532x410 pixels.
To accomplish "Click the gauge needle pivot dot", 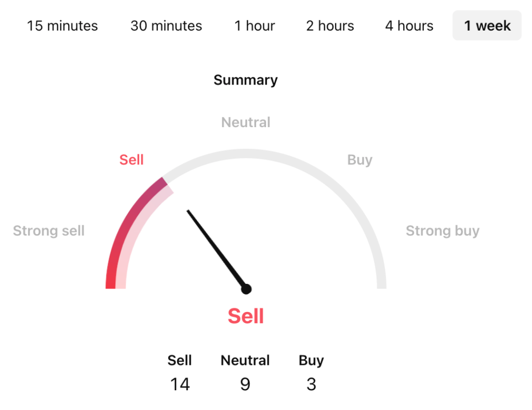I will click(x=246, y=289).
